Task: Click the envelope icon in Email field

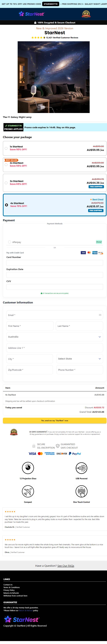Action: coord(100,315)
